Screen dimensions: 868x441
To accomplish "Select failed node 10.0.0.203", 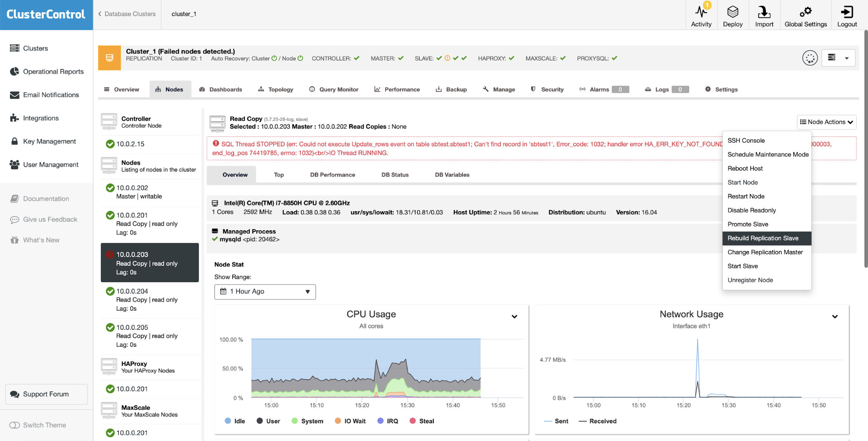I will click(150, 263).
